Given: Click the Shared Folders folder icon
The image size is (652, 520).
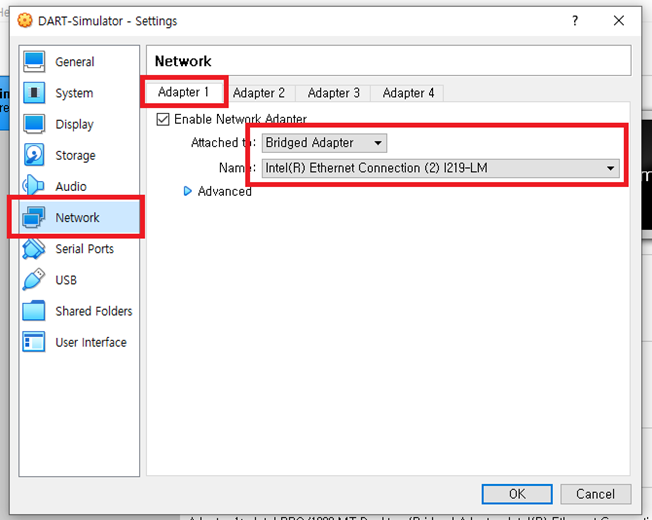Looking at the screenshot, I should pyautogui.click(x=34, y=311).
